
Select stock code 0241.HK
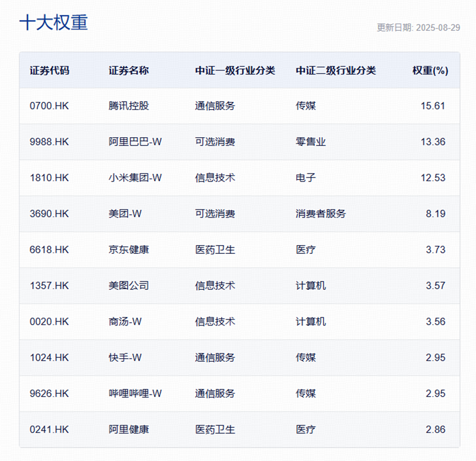tap(49, 430)
